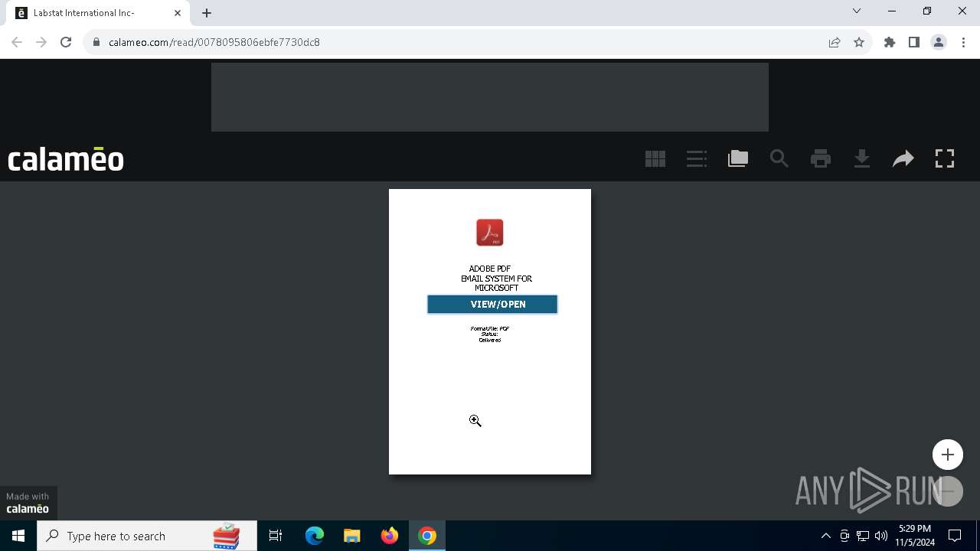Click the browser forward arrow

coord(41,42)
